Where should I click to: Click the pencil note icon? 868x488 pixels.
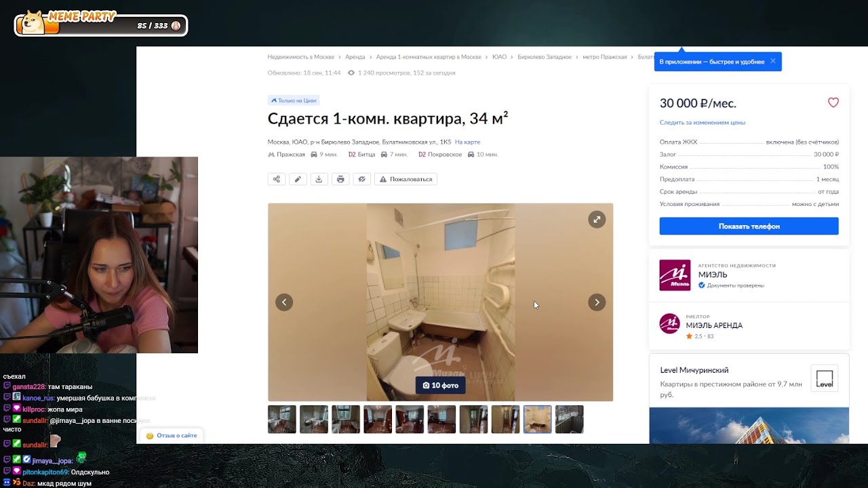(298, 179)
